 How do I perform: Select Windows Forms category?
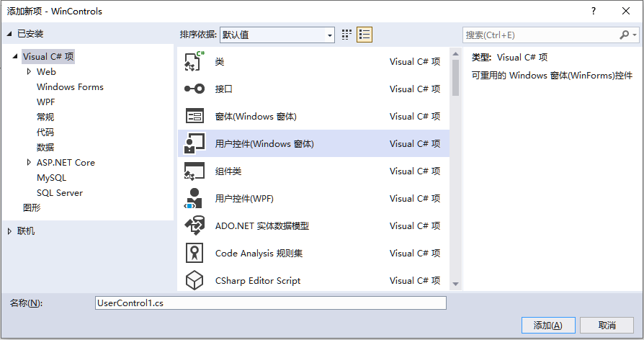tap(70, 86)
